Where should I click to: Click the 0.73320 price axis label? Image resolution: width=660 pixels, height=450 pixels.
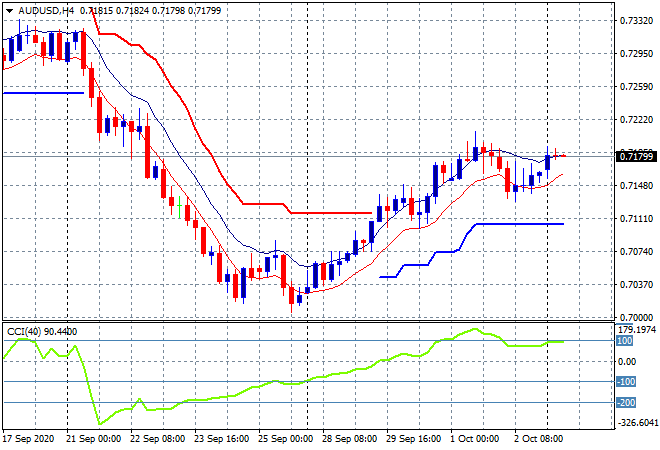point(636,21)
